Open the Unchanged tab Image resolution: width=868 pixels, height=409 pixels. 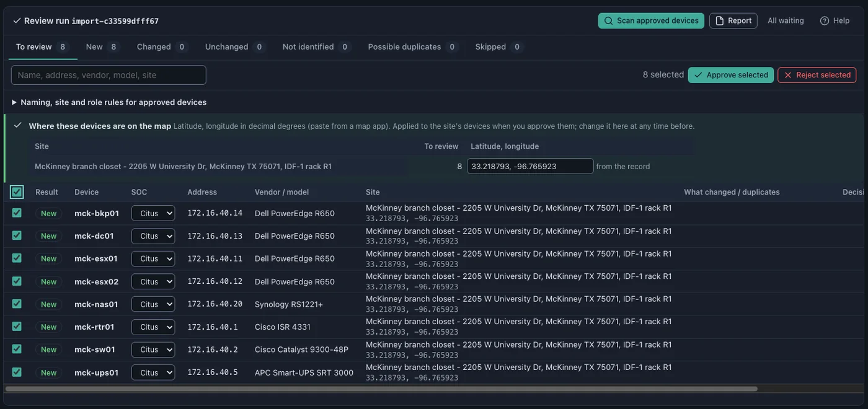tap(234, 47)
